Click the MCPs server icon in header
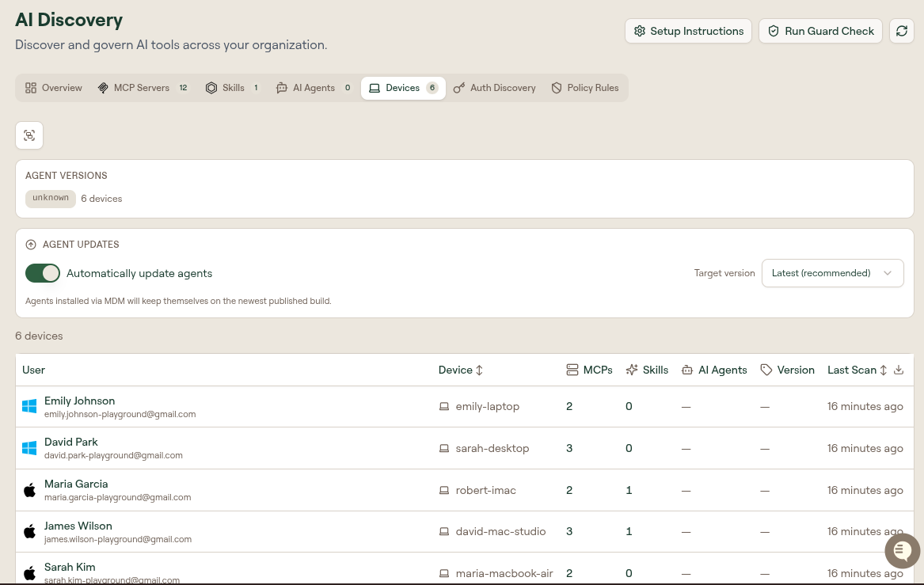Screen dimensions: 924x585 [572, 370]
